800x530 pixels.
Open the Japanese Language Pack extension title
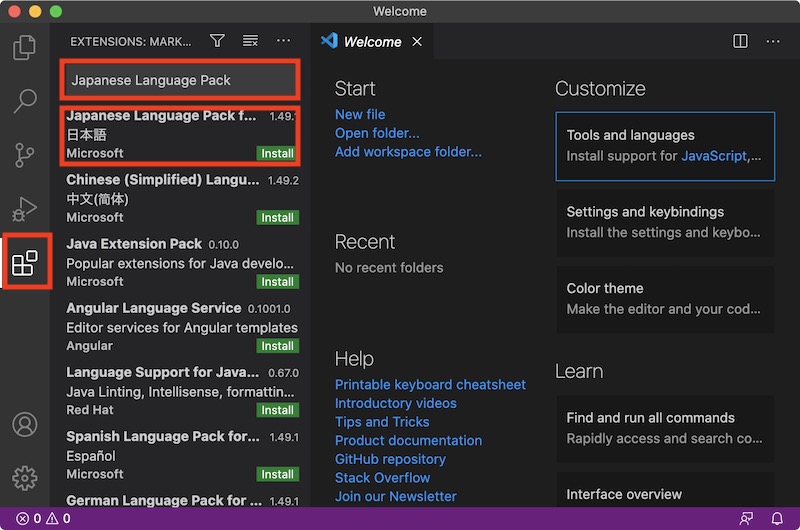pos(161,116)
